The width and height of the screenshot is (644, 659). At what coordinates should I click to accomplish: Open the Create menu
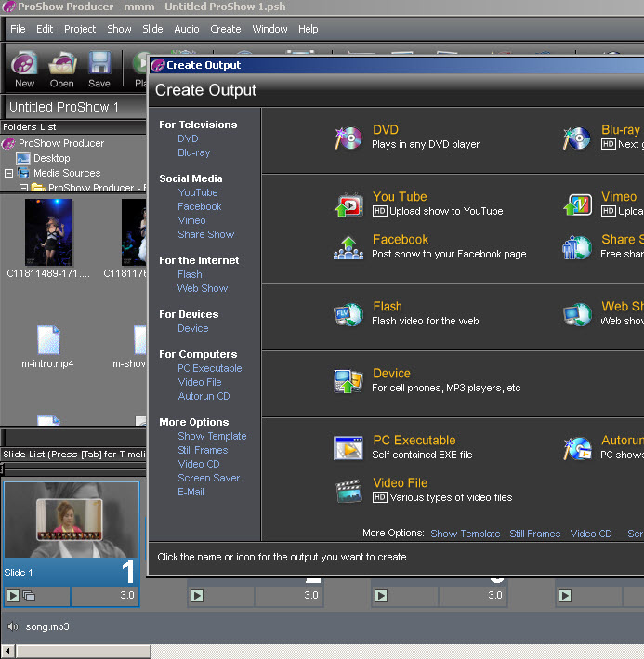[226, 29]
